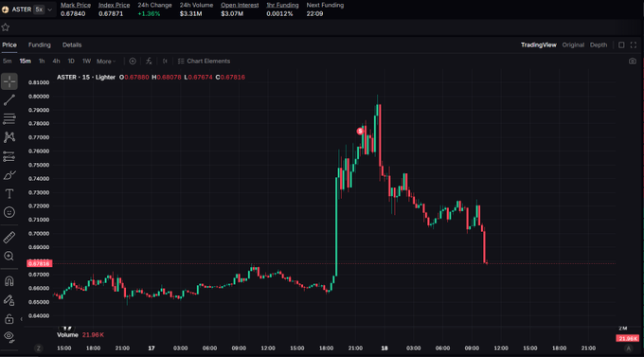Image resolution: width=644 pixels, height=357 pixels.
Task: Change the 5x leverage setting
Action: tap(39, 9)
